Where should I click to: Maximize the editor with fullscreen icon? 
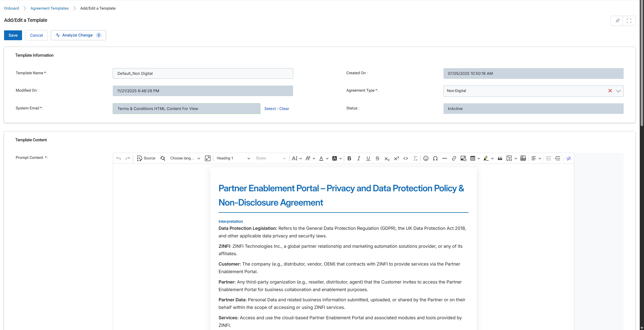208,158
